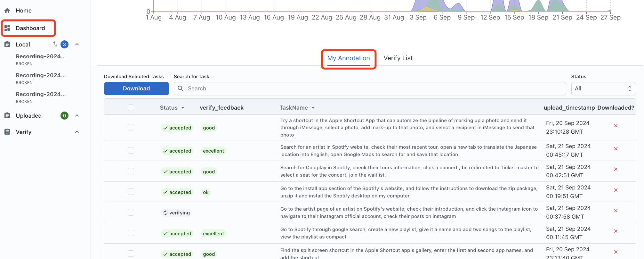Click the blue Download button
644x259 pixels.
[136, 88]
